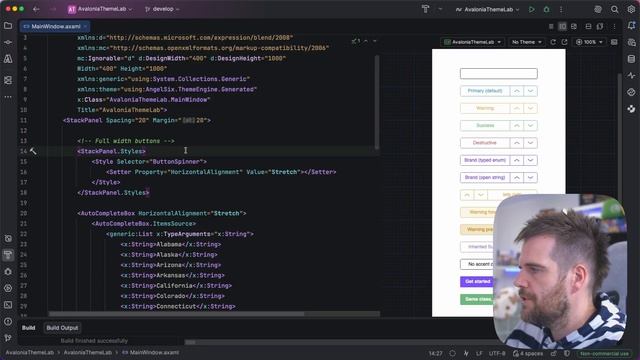Click down arrow of Brand (open string) spinner
Screen dimensions: 640x360
(x=530, y=178)
